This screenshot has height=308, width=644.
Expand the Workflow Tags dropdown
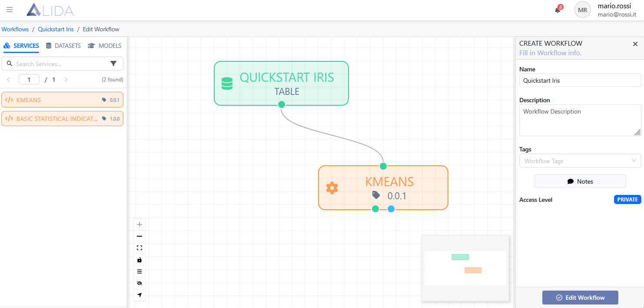(580, 161)
